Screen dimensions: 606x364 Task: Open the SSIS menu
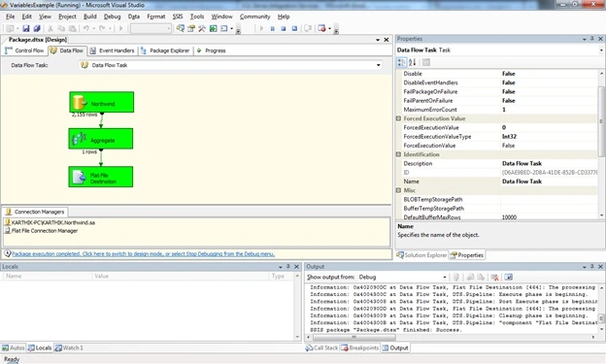[178, 17]
